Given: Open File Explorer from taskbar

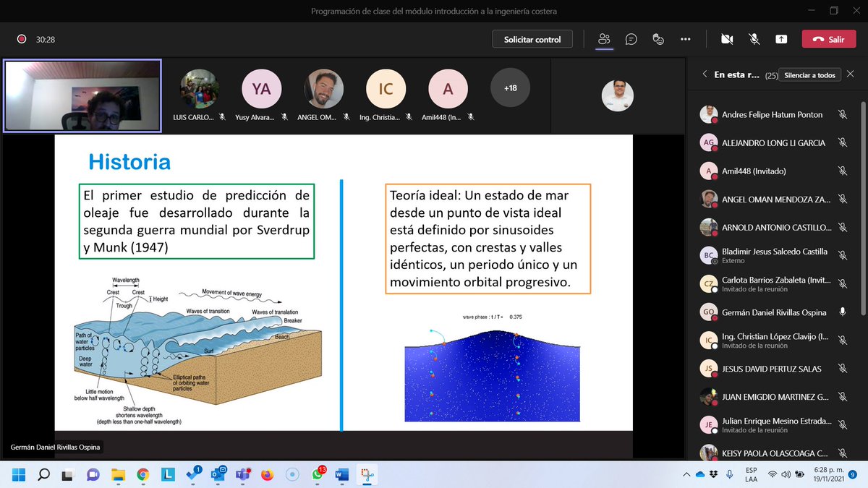Looking at the screenshot, I should coord(118,475).
